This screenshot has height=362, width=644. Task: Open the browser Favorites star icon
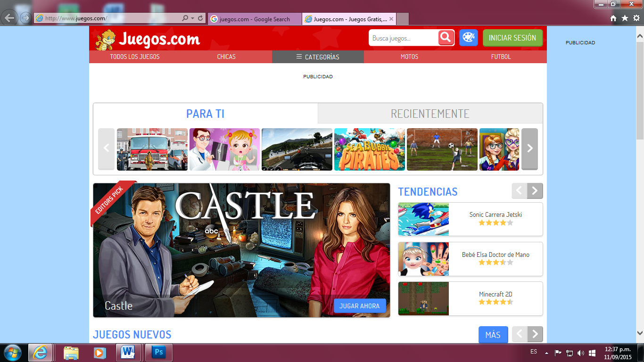pos(625,18)
